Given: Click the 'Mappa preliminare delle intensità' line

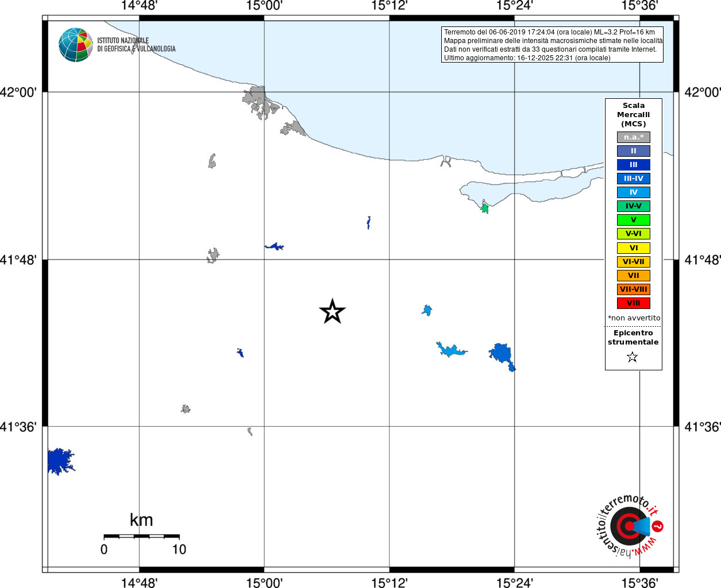Looking at the screenshot, I should pos(553,41).
